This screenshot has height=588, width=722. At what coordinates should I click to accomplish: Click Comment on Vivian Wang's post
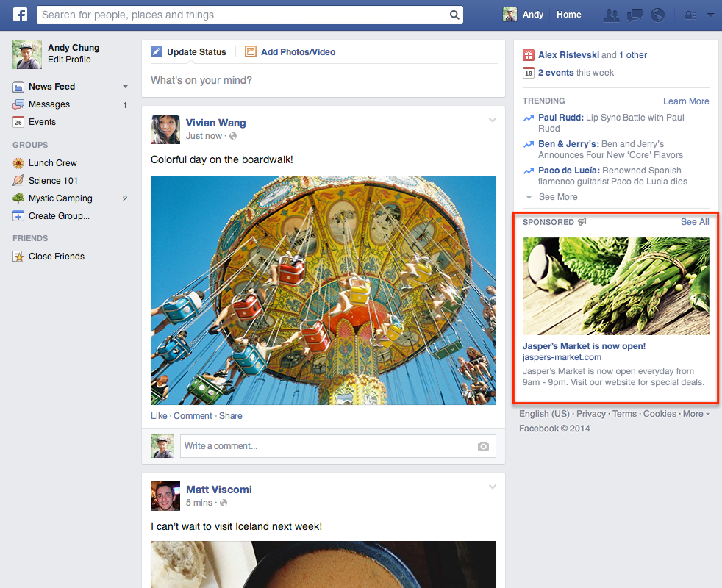[193, 416]
